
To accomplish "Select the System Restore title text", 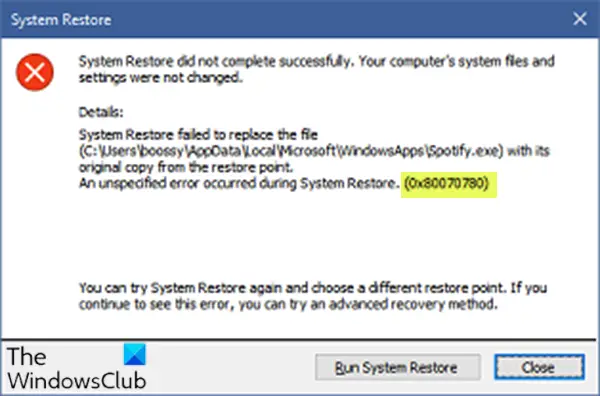I will pyautogui.click(x=61, y=20).
